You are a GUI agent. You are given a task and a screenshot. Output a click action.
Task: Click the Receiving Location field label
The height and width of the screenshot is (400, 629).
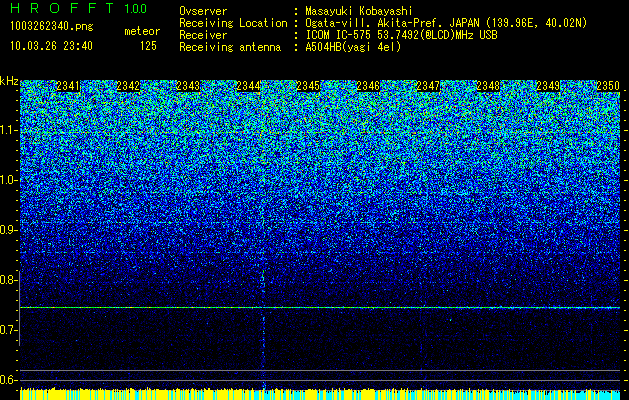[233, 23]
